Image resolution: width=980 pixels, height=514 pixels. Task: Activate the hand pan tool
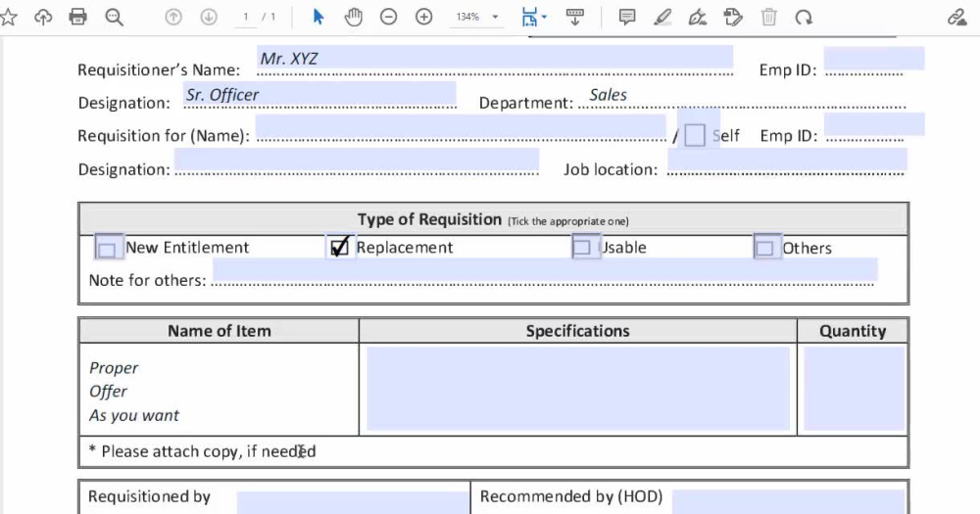tap(353, 17)
